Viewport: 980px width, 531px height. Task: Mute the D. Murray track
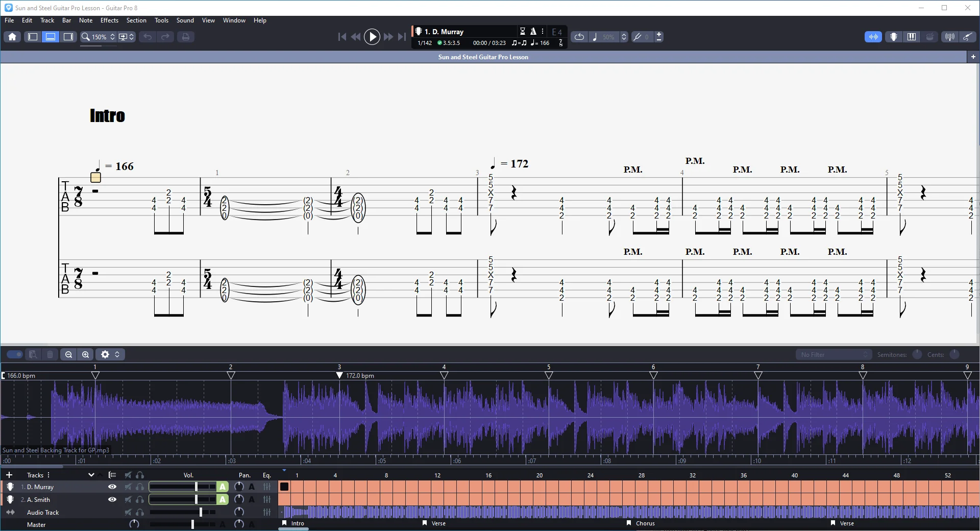click(x=128, y=487)
